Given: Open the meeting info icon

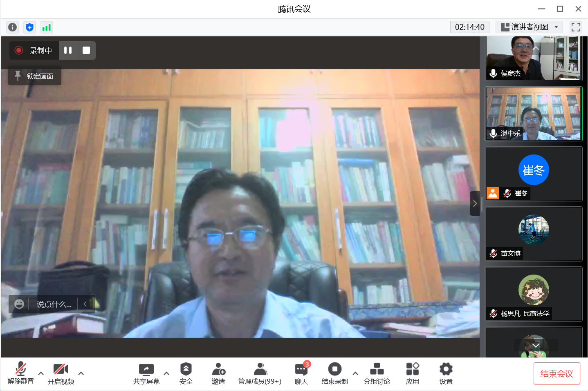Looking at the screenshot, I should 13,27.
